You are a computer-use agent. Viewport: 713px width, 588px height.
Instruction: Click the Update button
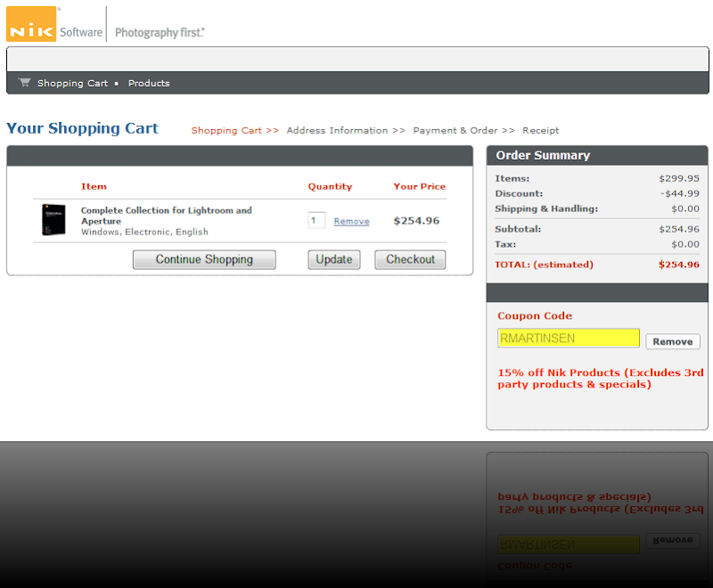(x=334, y=259)
